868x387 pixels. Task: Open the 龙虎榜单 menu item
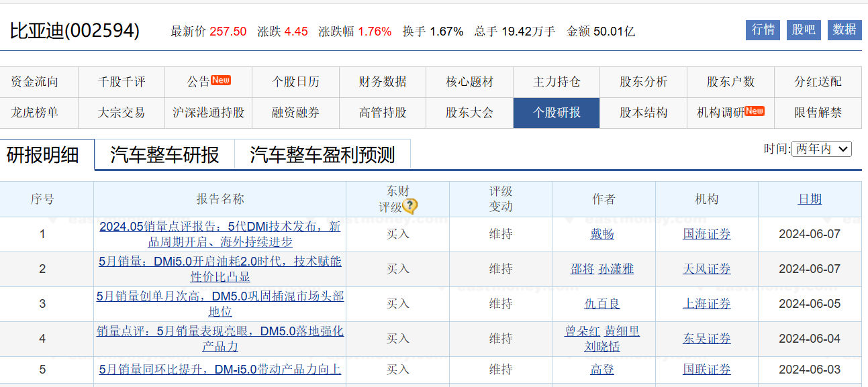(x=35, y=113)
